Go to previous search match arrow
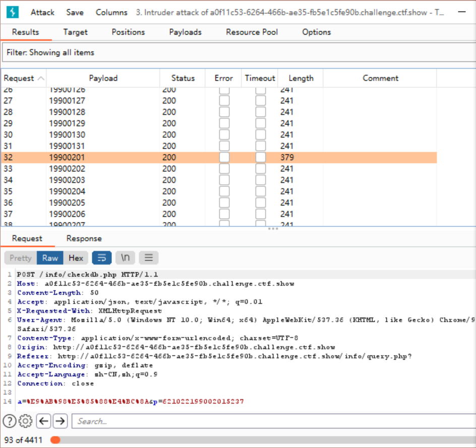The width and height of the screenshot is (476, 448). (44, 421)
